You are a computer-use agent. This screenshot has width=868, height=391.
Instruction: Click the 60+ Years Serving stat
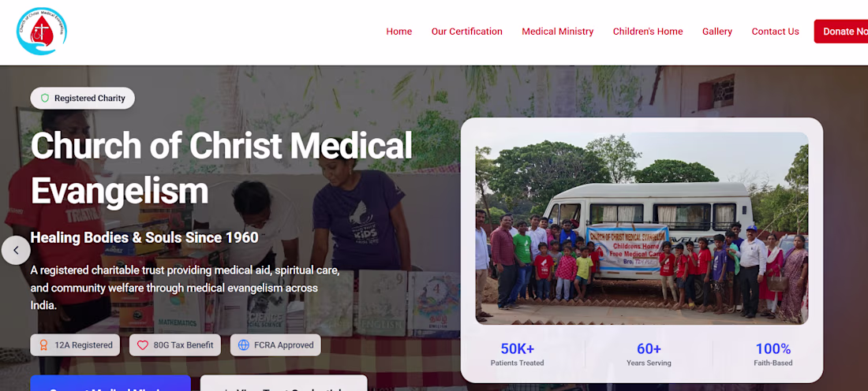[x=649, y=354]
